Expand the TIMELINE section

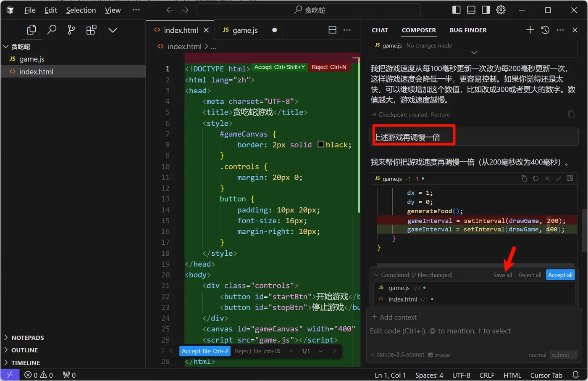point(26,362)
